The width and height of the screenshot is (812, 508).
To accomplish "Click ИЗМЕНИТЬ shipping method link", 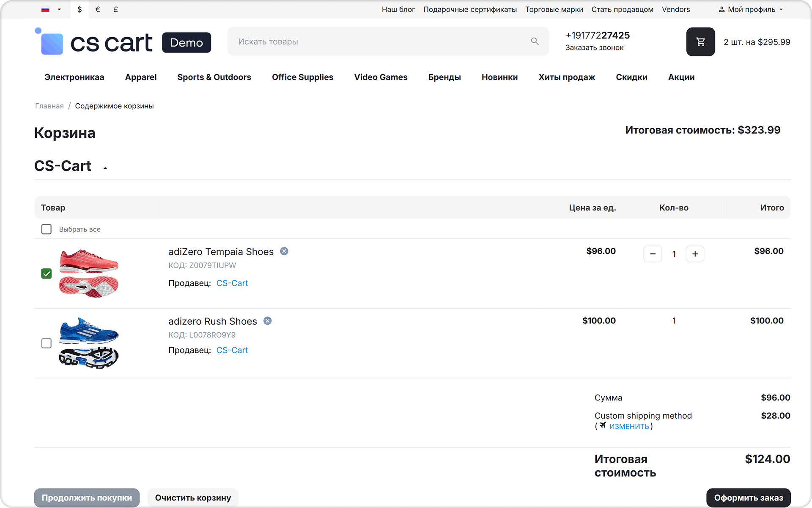I will click(629, 427).
